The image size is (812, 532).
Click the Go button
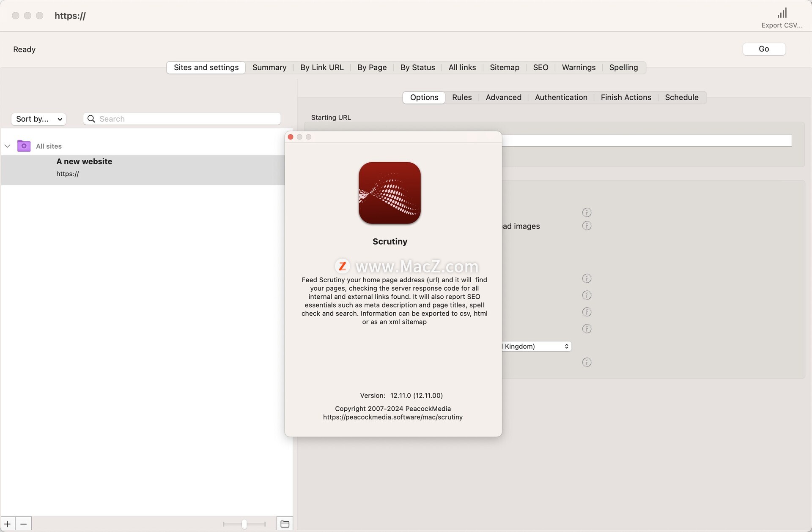[764, 49]
